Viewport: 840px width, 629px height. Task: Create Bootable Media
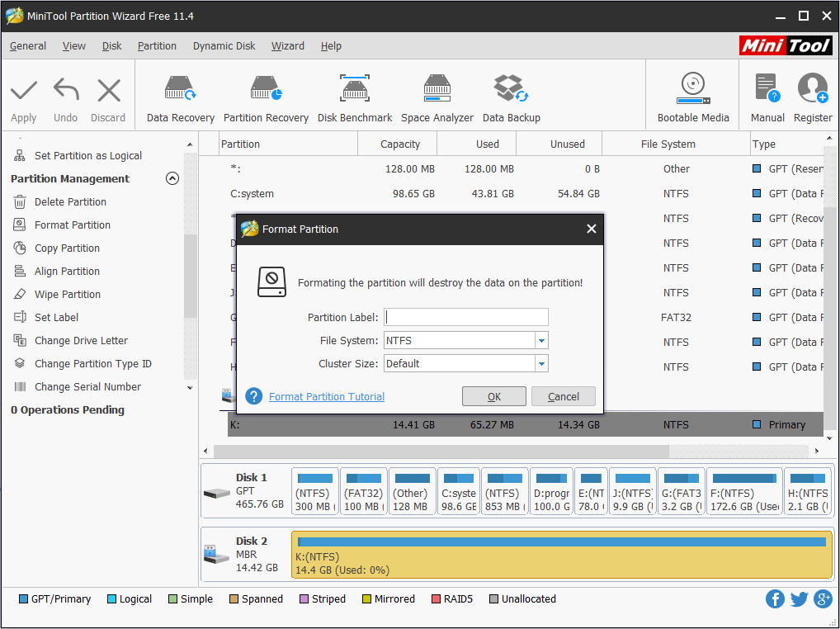coord(692,98)
